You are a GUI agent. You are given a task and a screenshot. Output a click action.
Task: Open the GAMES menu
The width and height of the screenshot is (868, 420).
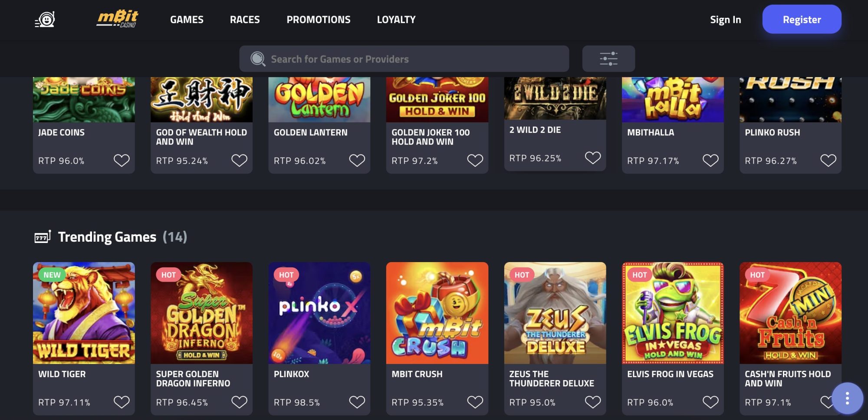187,19
